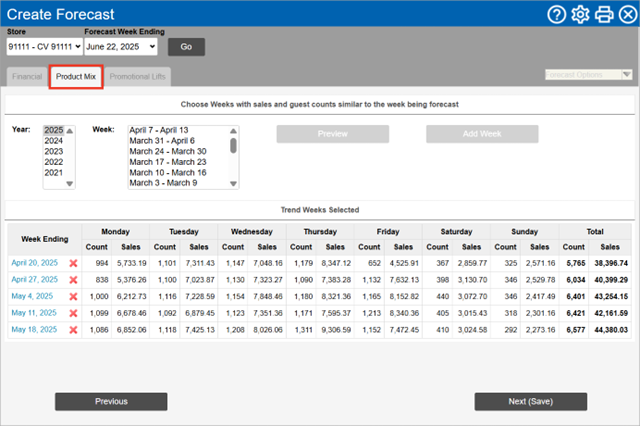This screenshot has width=640, height=426.
Task: Choose year 2022 in the Year list
Action: coord(54,162)
